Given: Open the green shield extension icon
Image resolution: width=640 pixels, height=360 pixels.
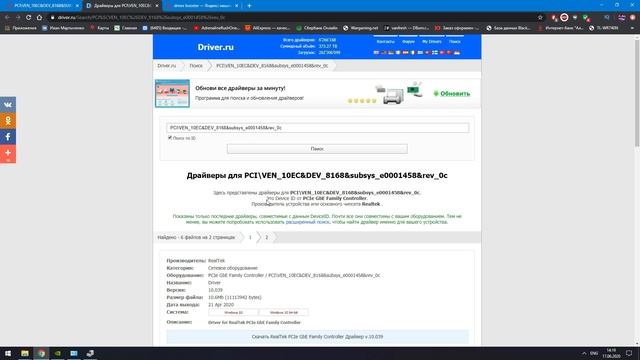Looking at the screenshot, I should pos(586,18).
